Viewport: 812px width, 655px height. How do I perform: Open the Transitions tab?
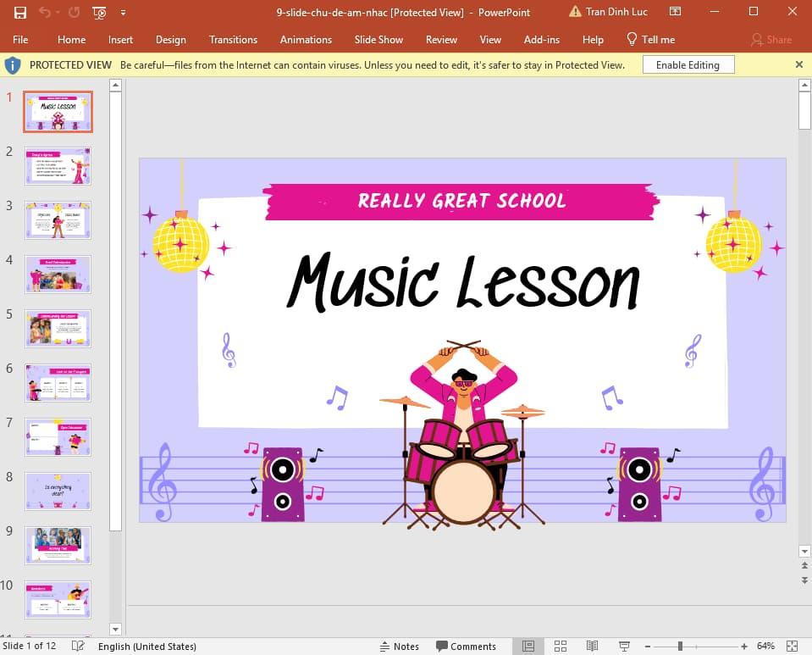(233, 40)
